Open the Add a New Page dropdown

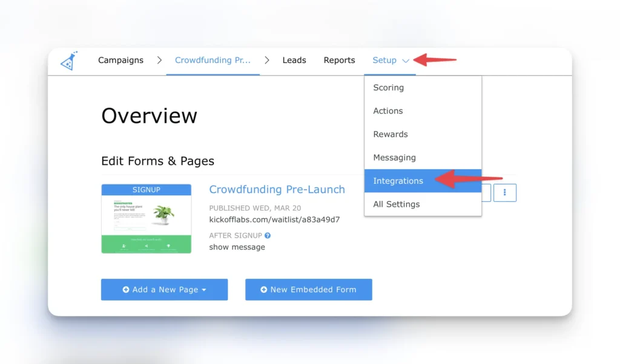point(164,290)
